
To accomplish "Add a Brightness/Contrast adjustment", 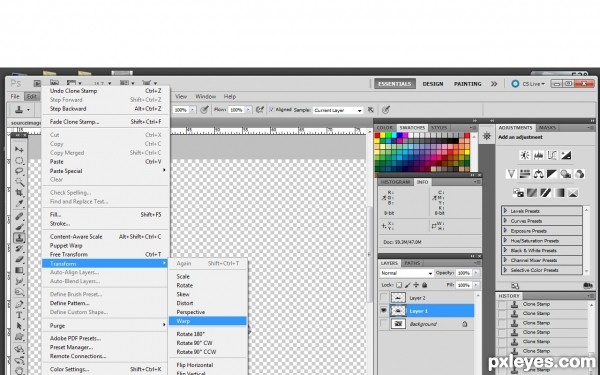I will point(525,155).
